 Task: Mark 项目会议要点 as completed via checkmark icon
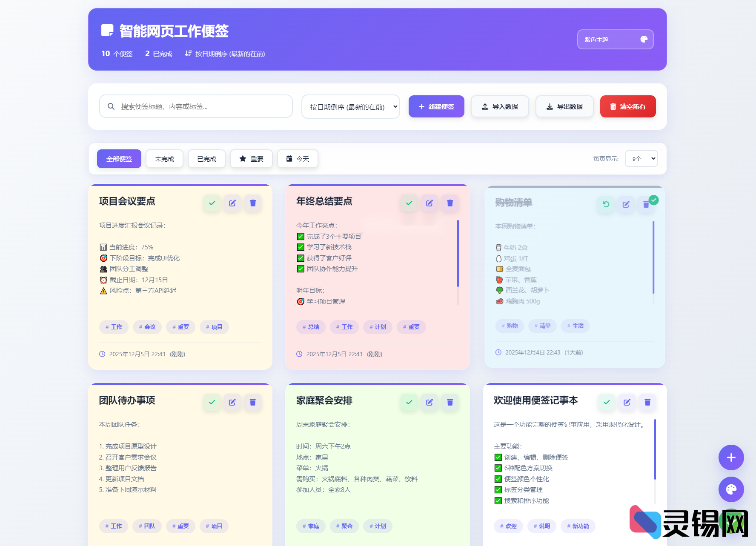212,203
